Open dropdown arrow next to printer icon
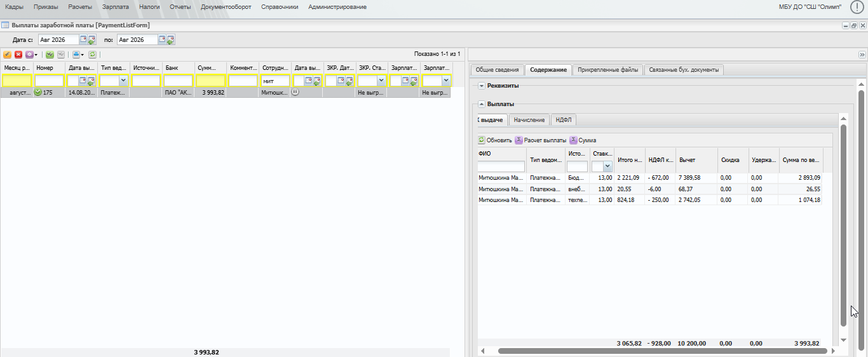Viewport: 868px width, 357px height. point(83,55)
